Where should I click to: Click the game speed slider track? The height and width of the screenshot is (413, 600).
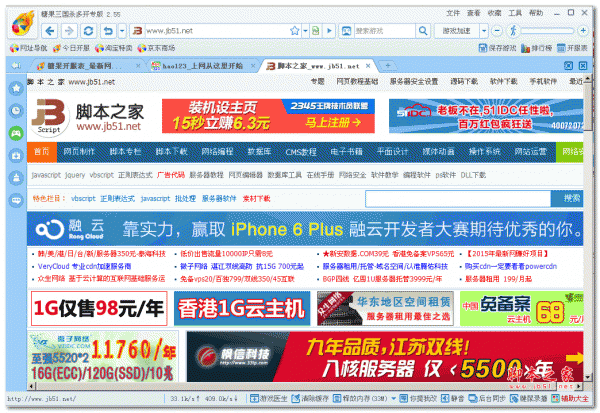[x=548, y=31]
